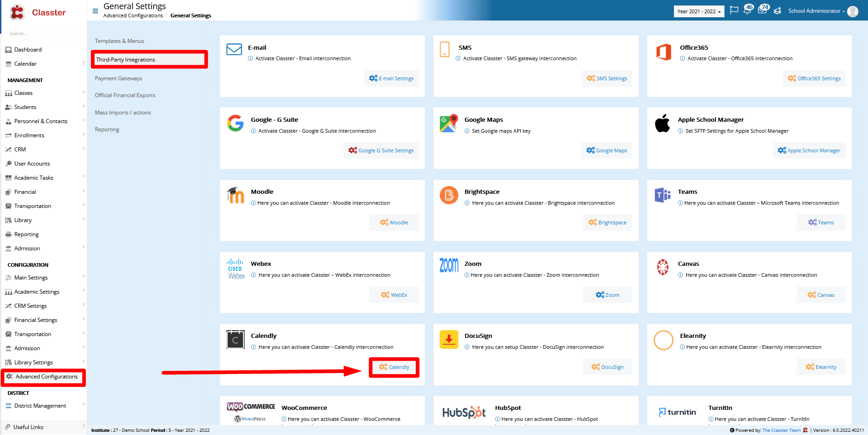Viewport: 868px width, 435px height.
Task: Expand the Students sidebar arrow
Action: 83,107
